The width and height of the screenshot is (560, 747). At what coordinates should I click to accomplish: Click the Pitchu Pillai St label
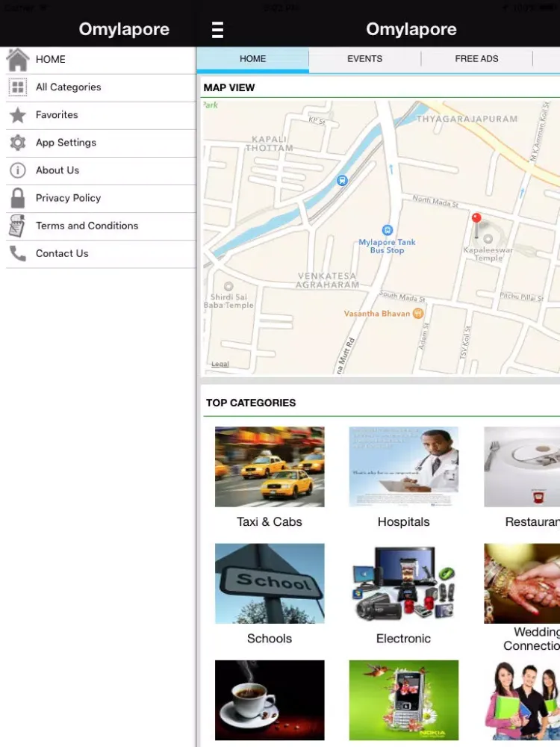[521, 297]
